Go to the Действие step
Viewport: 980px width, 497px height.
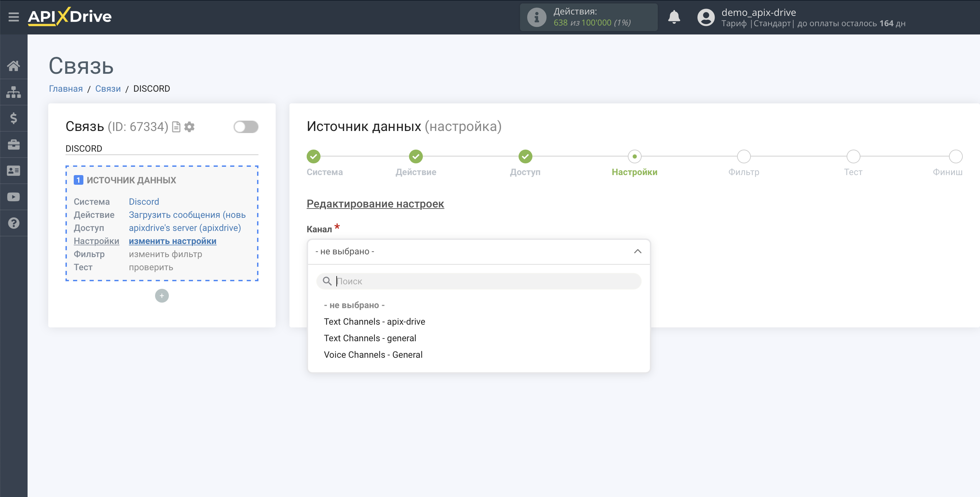(x=416, y=156)
